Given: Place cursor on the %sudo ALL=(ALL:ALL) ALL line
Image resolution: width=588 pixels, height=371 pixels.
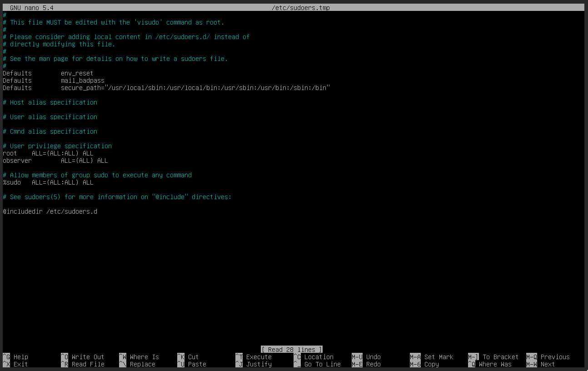Looking at the screenshot, I should [x=48, y=182].
